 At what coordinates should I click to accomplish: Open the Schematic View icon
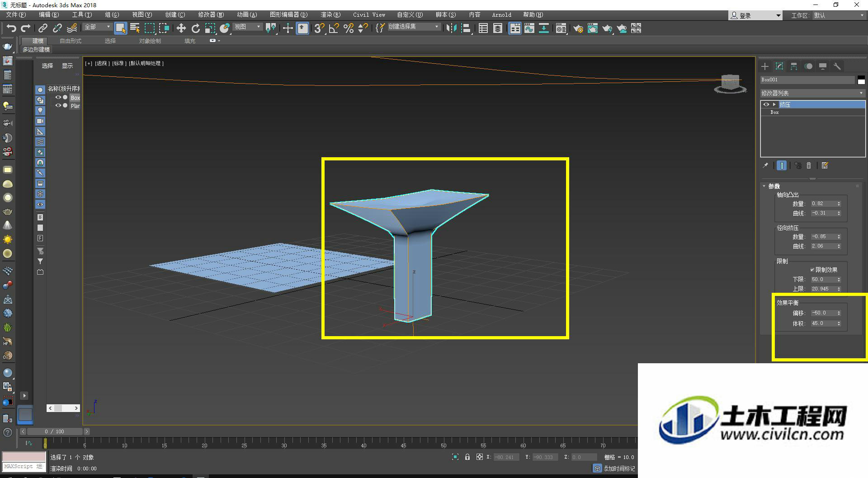(543, 28)
